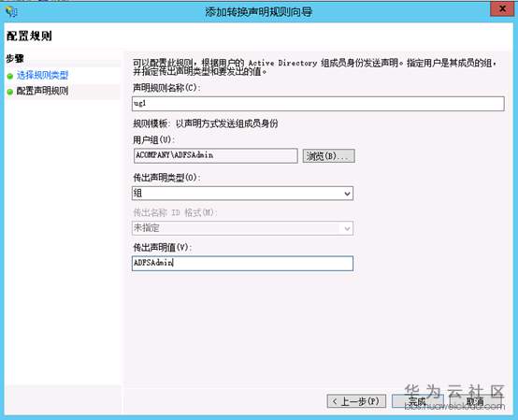Click the 传出声明值(V) label
Viewport: 518px width, 420px height.
point(162,247)
